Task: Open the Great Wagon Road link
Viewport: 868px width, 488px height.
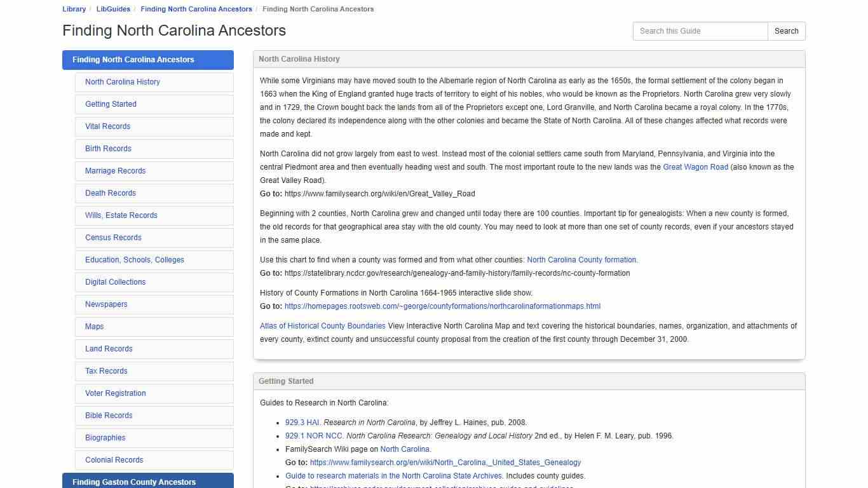Action: tap(695, 166)
